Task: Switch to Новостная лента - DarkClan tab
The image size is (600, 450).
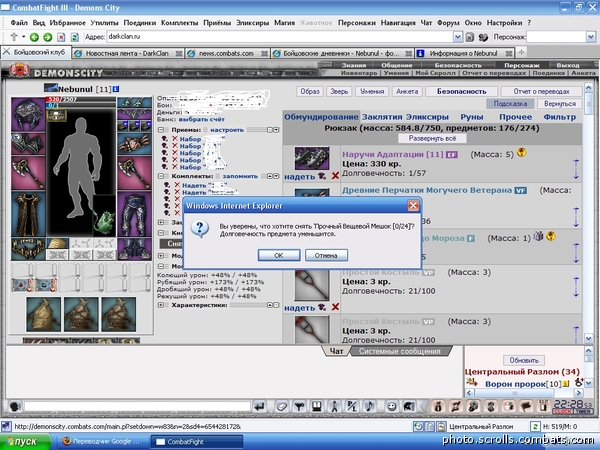Action: click(x=128, y=54)
